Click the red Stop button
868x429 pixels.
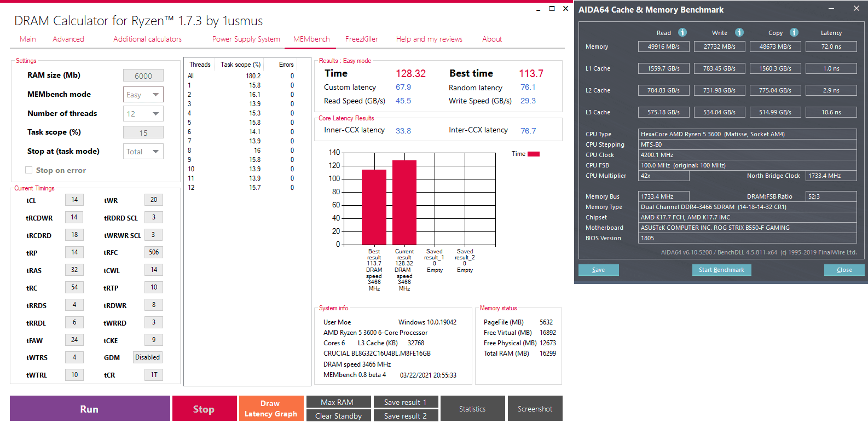tap(204, 409)
